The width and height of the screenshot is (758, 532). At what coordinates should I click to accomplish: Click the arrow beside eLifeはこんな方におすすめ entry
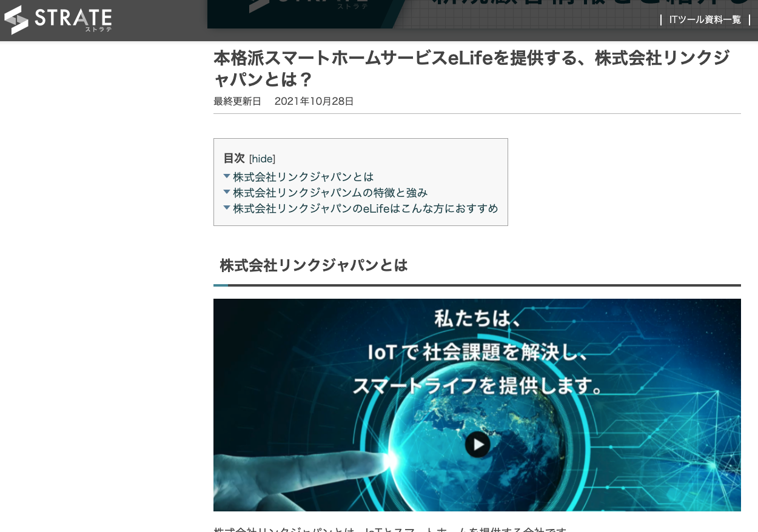(227, 208)
